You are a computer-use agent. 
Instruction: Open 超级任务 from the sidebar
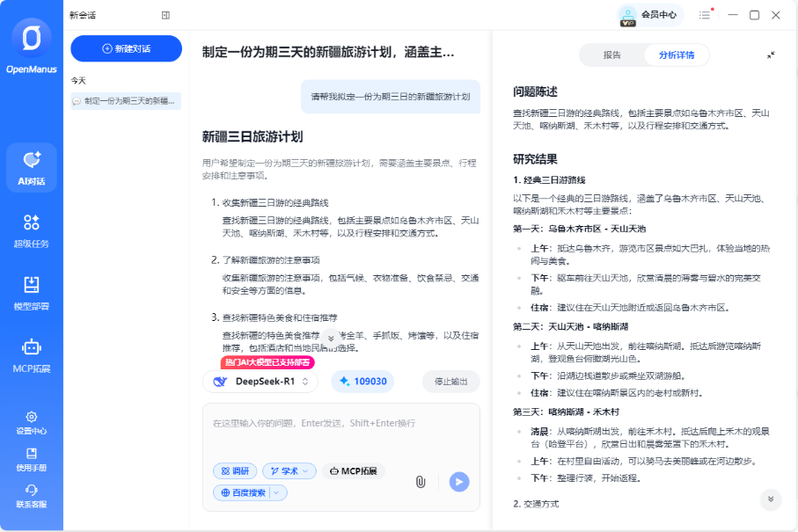click(x=32, y=231)
